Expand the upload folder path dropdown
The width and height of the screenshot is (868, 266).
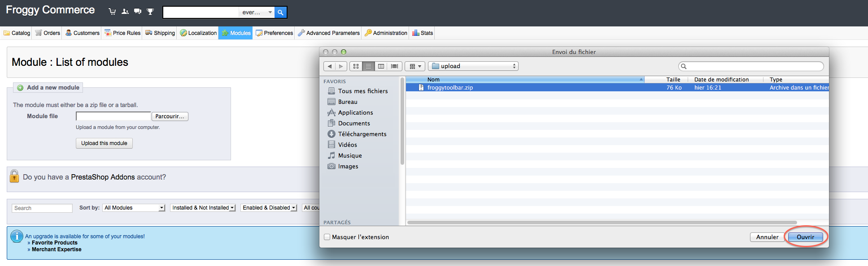tap(473, 66)
